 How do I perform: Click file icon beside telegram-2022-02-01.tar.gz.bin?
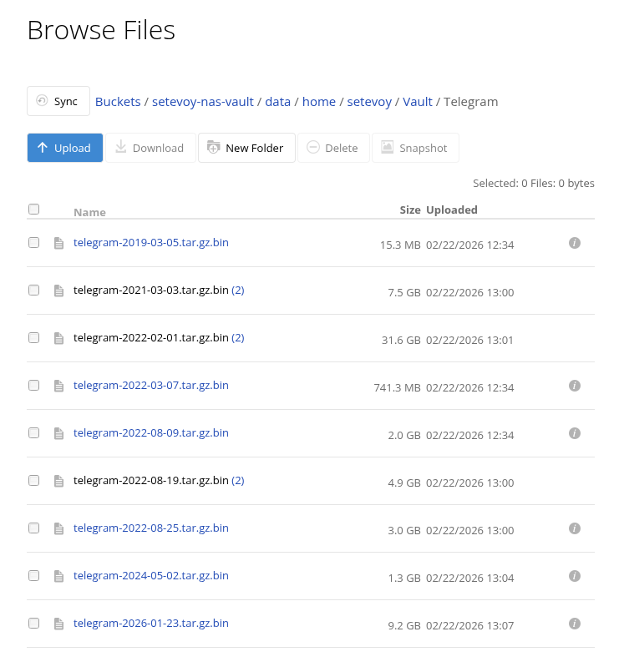tap(58, 339)
